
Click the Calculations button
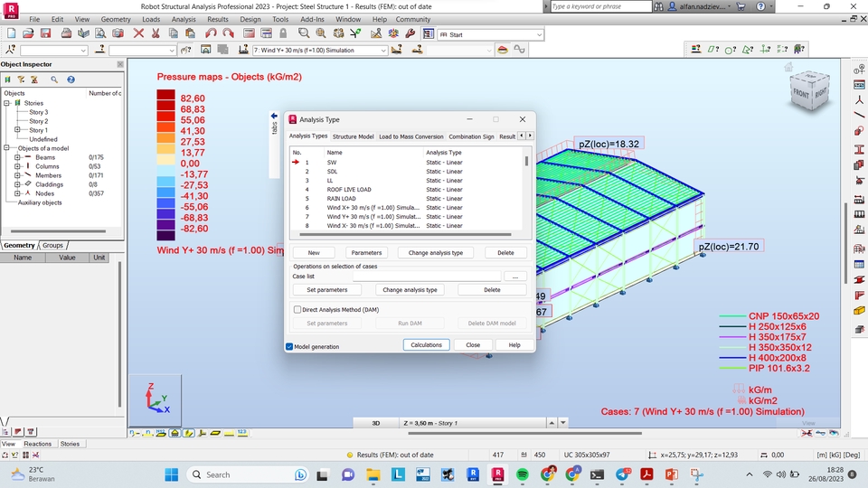(426, 344)
